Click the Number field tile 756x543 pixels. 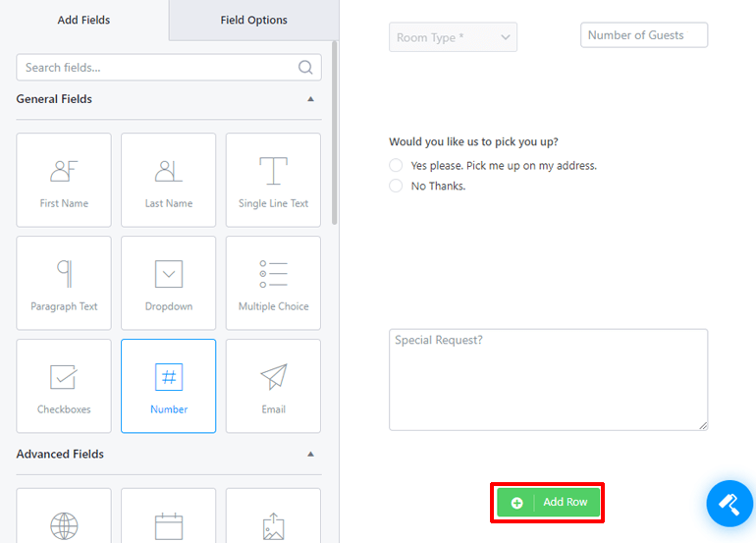(x=168, y=386)
